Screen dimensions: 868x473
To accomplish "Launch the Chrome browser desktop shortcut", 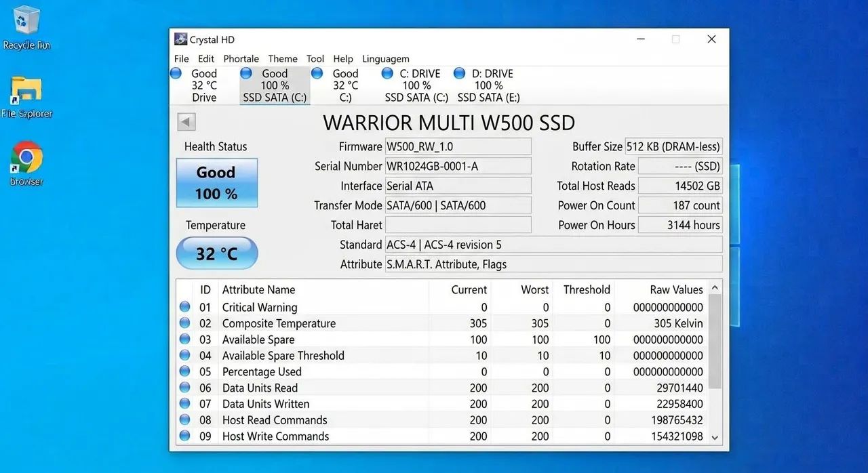I will [26, 163].
